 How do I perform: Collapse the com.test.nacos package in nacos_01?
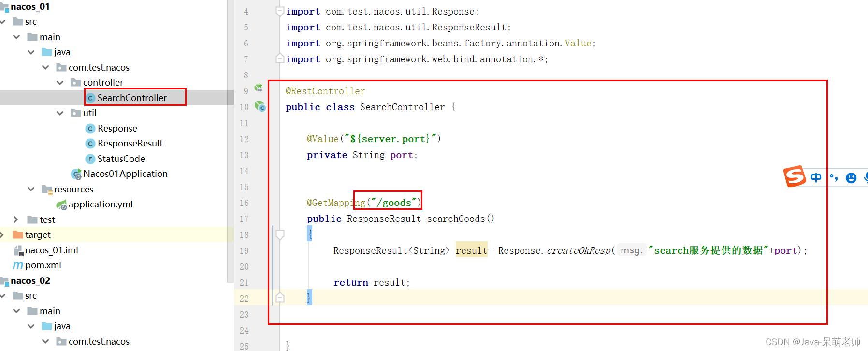click(x=45, y=67)
